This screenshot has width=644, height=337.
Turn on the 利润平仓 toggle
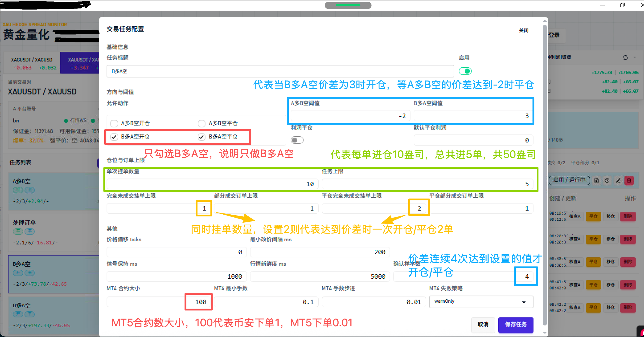pyautogui.click(x=297, y=140)
